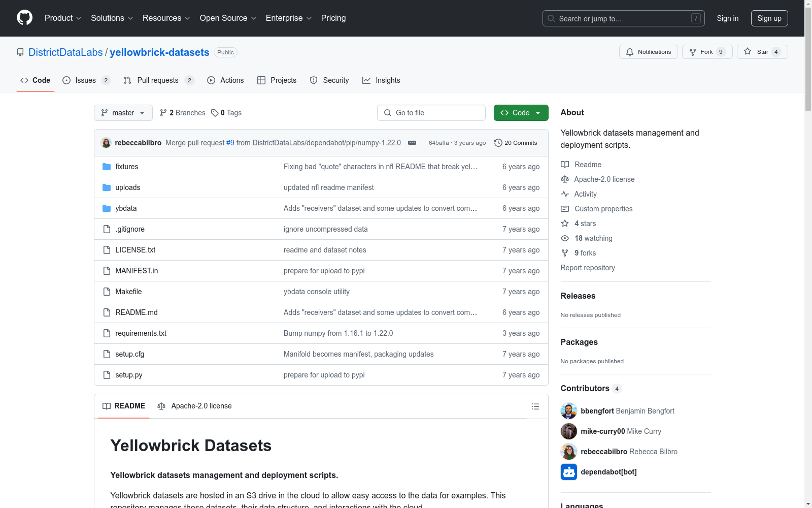The height and width of the screenshot is (508, 812).
Task: Click the .gitignore file icon
Action: (107, 229)
